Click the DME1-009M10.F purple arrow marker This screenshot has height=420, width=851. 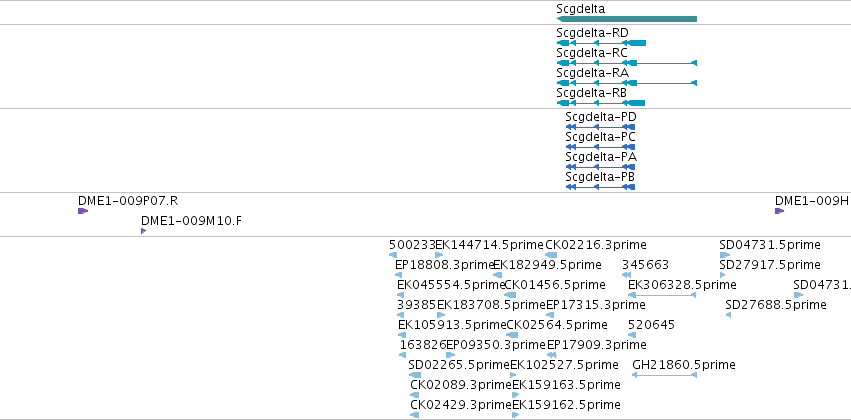click(144, 231)
